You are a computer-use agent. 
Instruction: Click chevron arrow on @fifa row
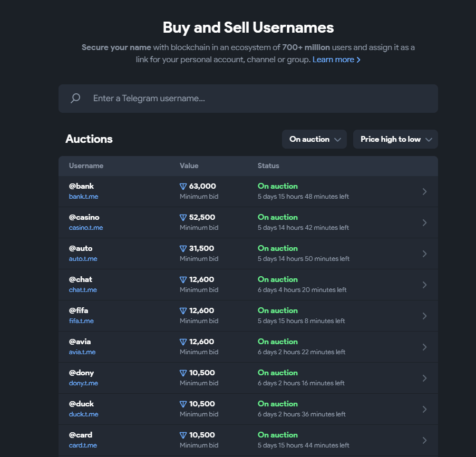coord(424,316)
